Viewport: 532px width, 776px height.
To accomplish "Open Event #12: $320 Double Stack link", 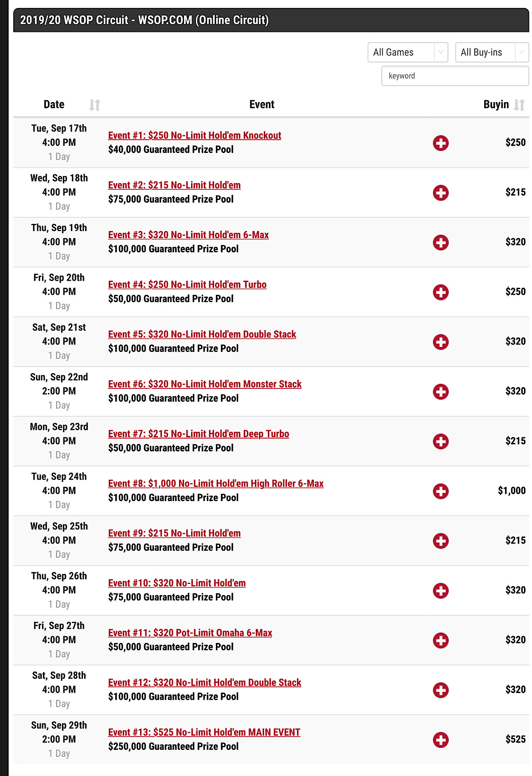I will tap(204, 682).
